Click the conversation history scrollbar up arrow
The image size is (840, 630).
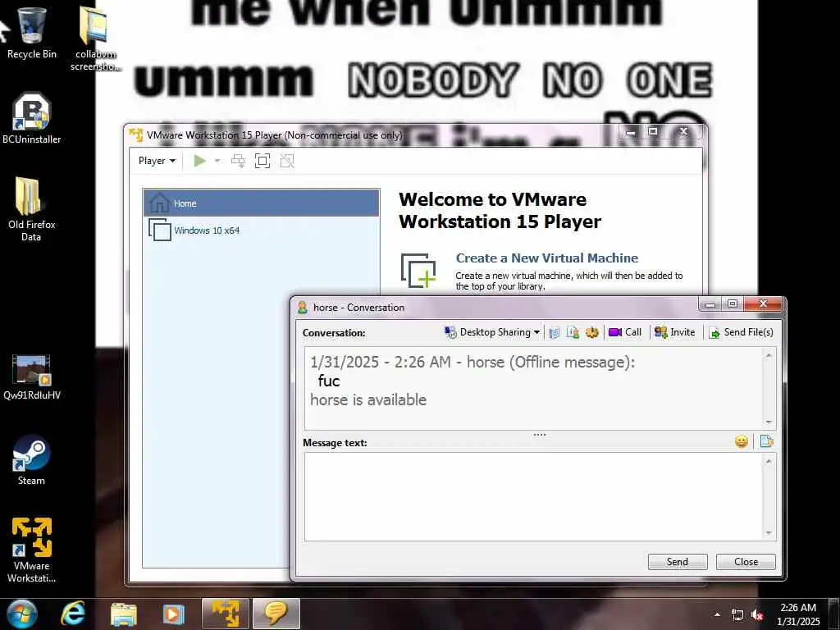coord(769,355)
